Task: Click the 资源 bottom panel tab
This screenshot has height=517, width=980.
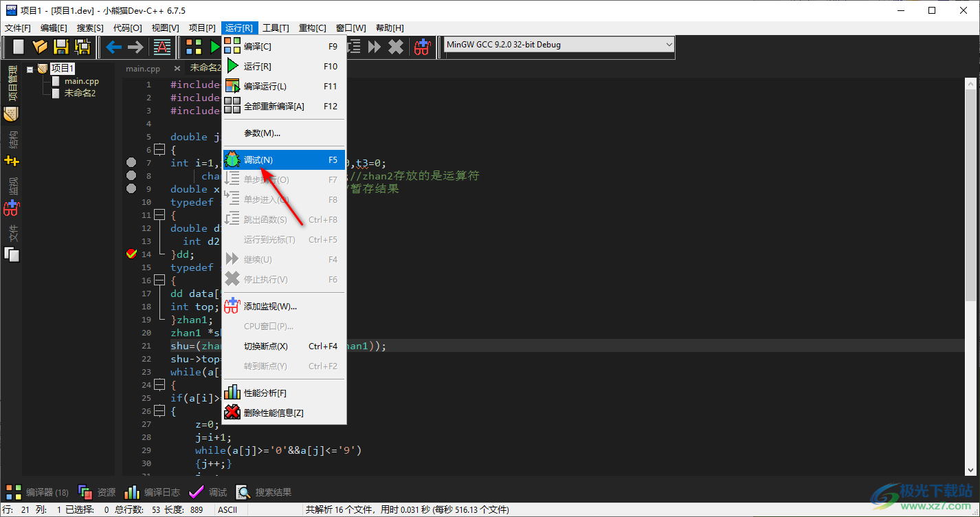Action: [x=97, y=492]
